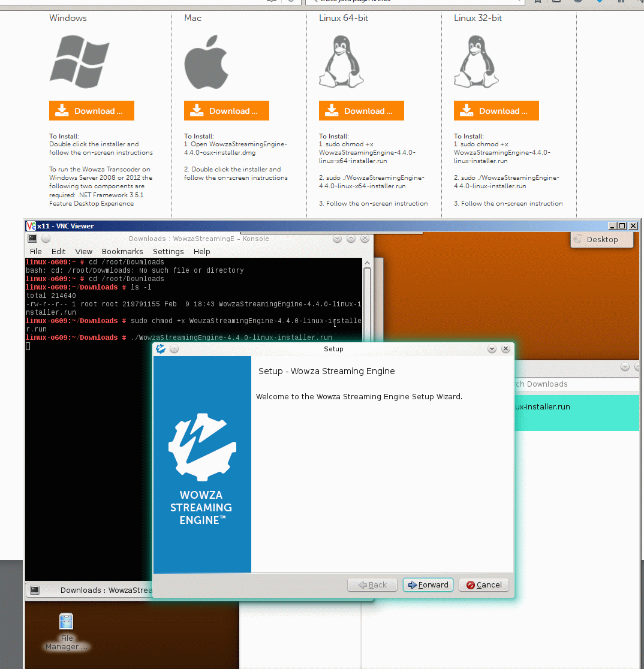The height and width of the screenshot is (669, 644).
Task: Click the Linux 64-bit penguin image
Action: pyautogui.click(x=341, y=62)
